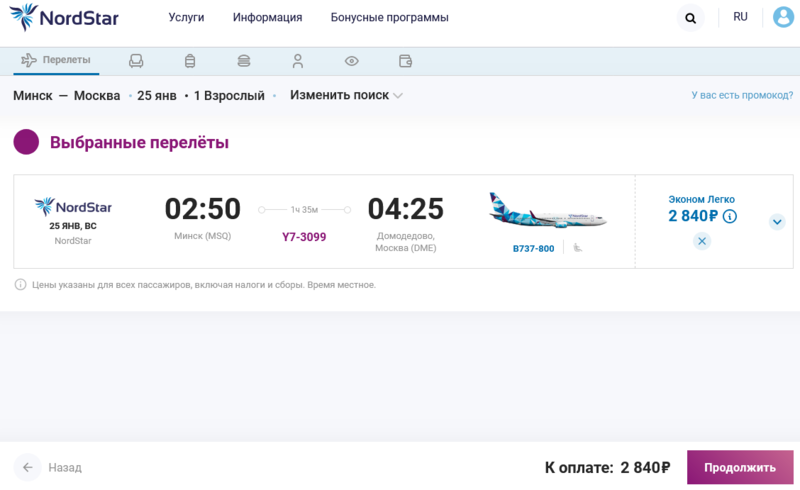
Task: Open the Бонусные программы menu
Action: [389, 18]
